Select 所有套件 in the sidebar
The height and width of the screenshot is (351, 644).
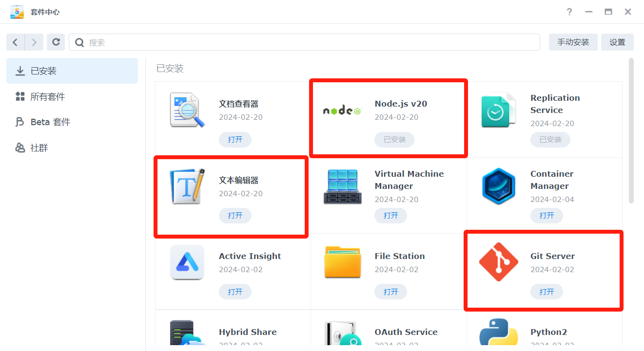pyautogui.click(x=47, y=96)
